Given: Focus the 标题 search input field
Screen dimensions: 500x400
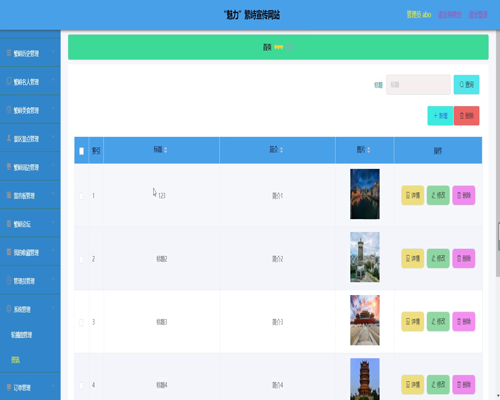Looking at the screenshot, I should tap(418, 85).
